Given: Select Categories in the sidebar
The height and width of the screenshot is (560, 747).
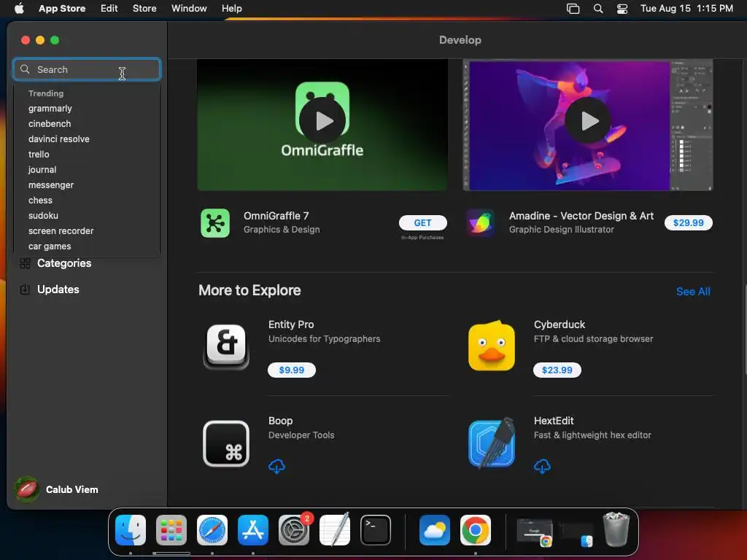Looking at the screenshot, I should click(x=64, y=262).
